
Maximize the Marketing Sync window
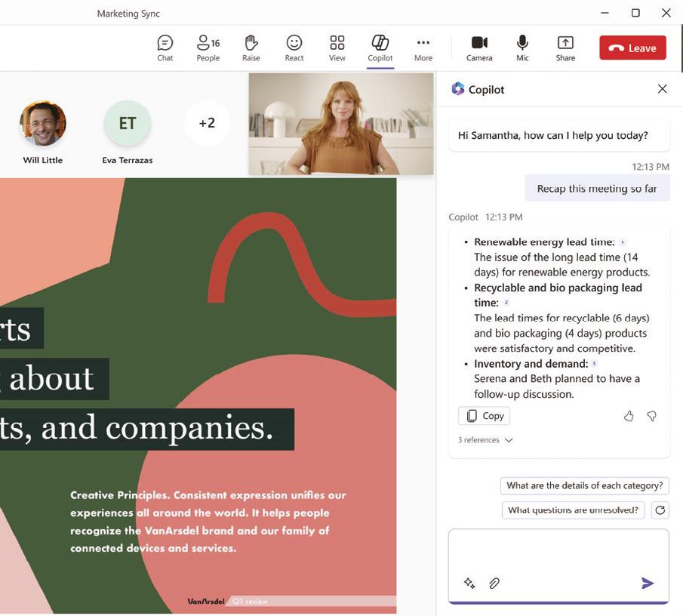click(x=635, y=13)
